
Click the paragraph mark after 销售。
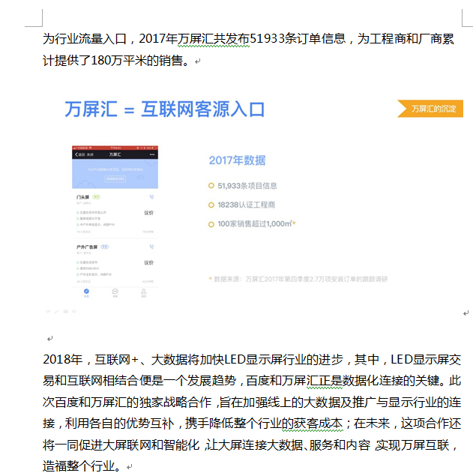(197, 61)
